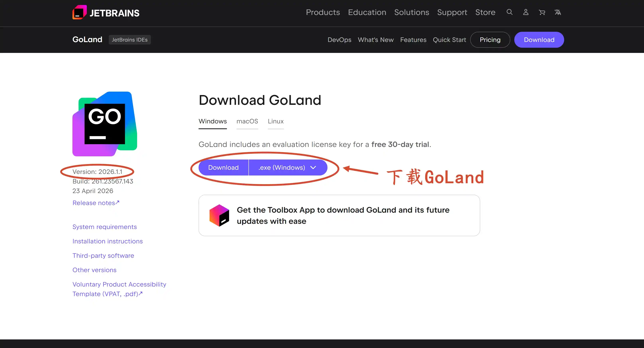
Task: Click the large GoLand GO logo
Action: [x=105, y=124]
